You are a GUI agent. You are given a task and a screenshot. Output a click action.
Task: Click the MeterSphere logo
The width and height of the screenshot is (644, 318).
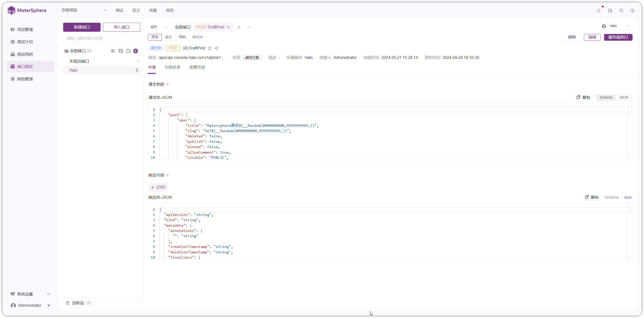tap(27, 10)
